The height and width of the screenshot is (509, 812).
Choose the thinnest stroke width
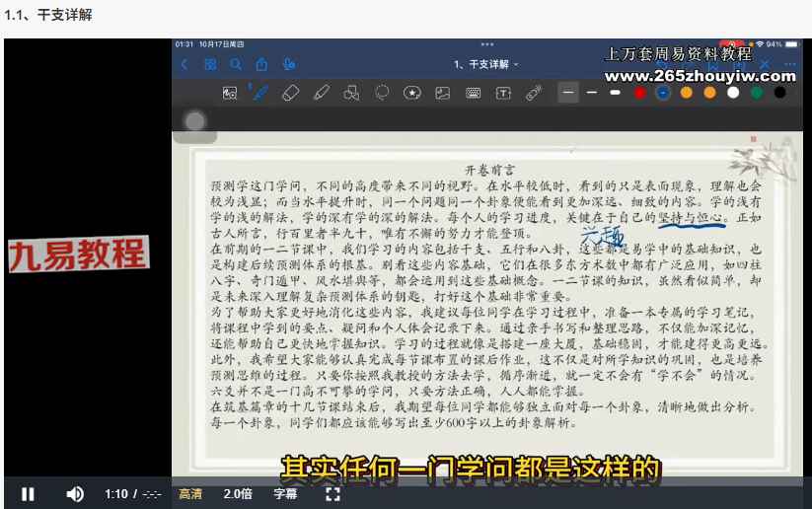pyautogui.click(x=568, y=93)
